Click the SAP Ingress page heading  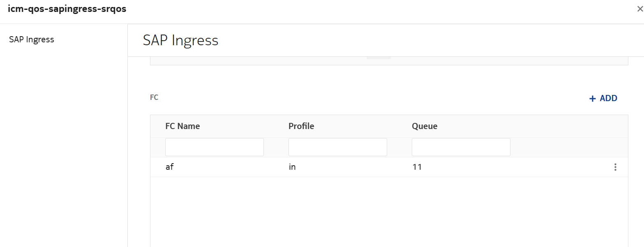click(x=180, y=40)
